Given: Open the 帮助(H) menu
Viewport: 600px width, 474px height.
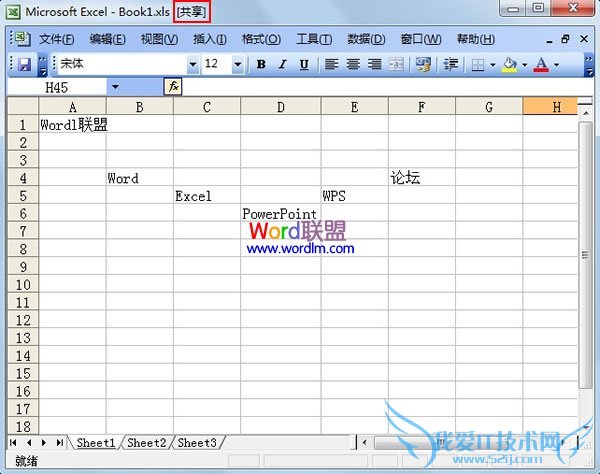Looking at the screenshot, I should tap(476, 39).
